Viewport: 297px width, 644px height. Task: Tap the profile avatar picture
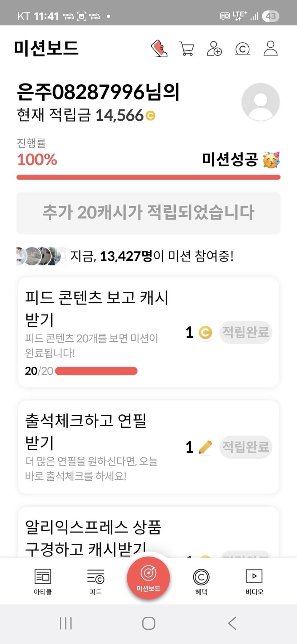click(x=261, y=102)
